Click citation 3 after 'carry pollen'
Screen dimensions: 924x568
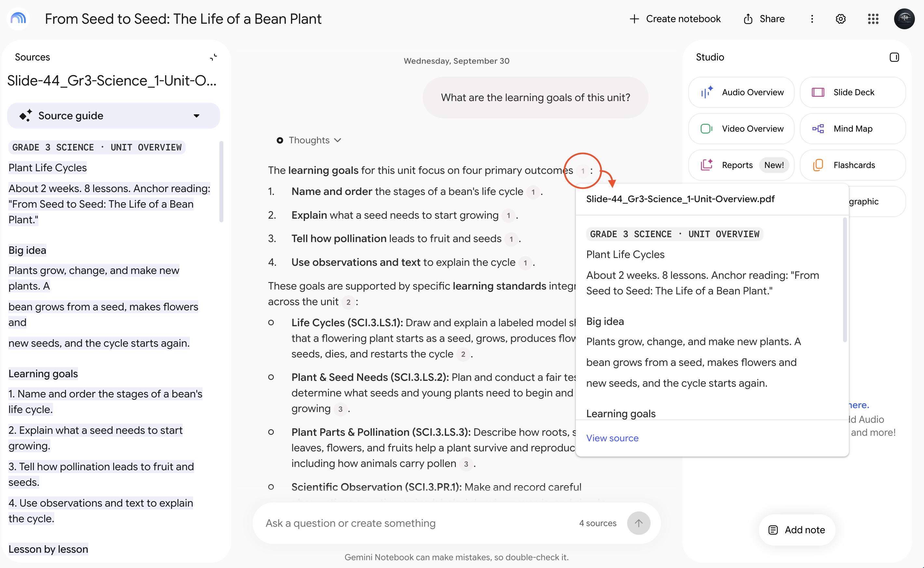pos(466,464)
